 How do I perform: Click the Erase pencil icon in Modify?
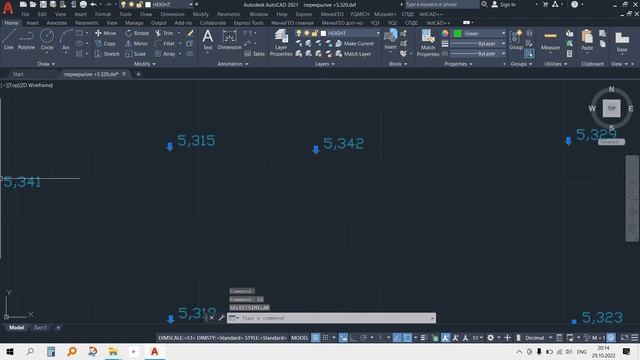tap(190, 33)
